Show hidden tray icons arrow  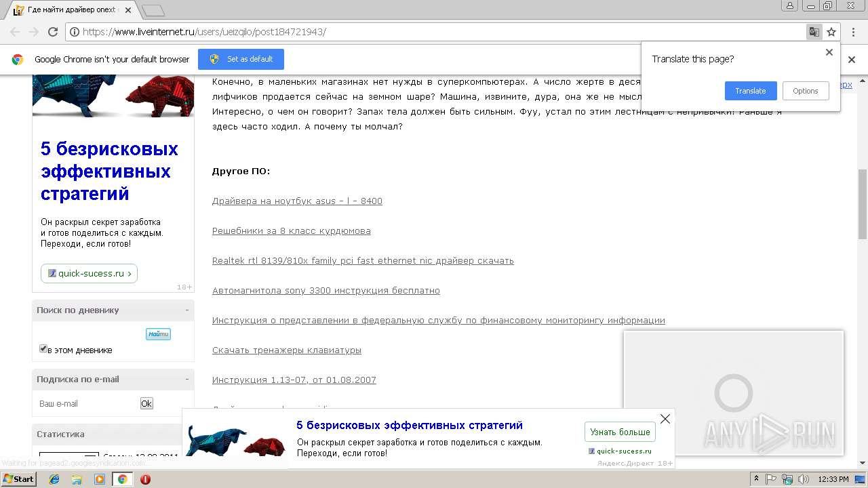coord(757,479)
